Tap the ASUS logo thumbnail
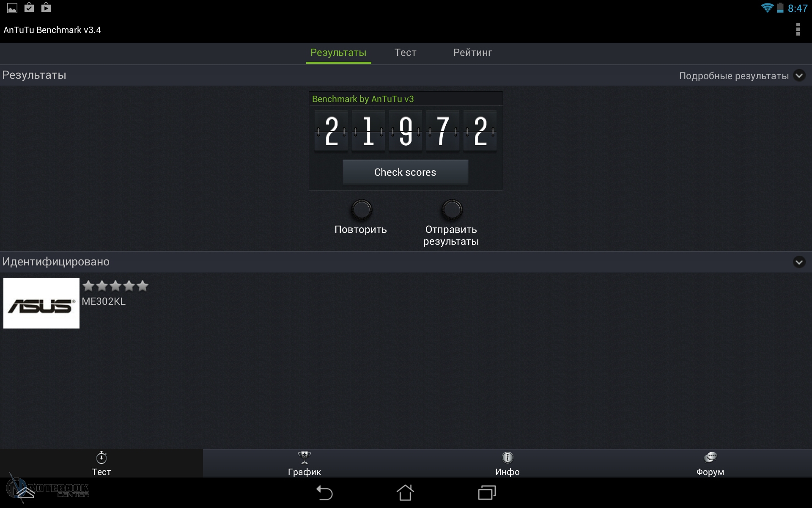The width and height of the screenshot is (812, 508). pos(41,303)
